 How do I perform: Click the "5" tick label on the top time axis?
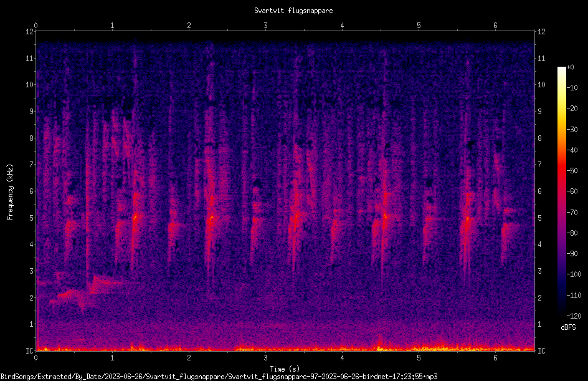coord(419,26)
